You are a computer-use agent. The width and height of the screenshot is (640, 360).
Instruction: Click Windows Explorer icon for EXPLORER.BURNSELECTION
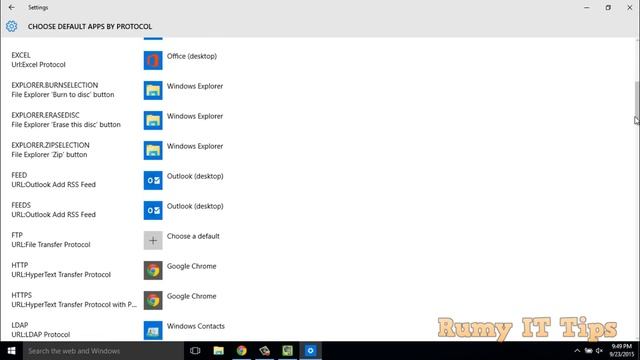pyautogui.click(x=153, y=90)
